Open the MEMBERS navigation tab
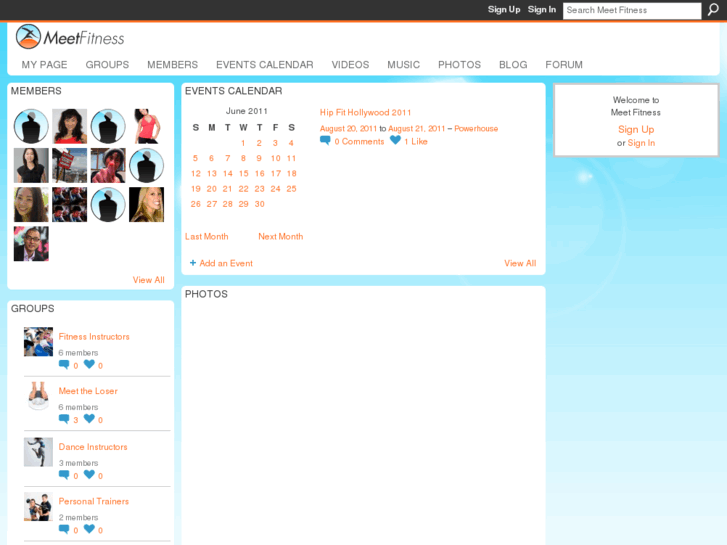The image size is (727, 545). (172, 65)
